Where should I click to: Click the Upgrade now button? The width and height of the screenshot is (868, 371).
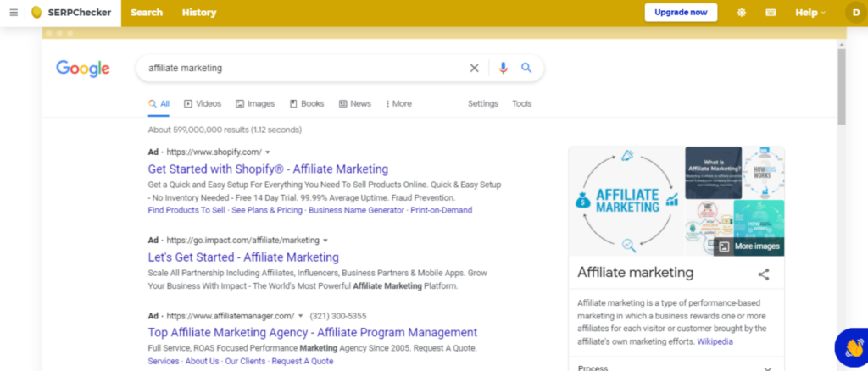point(681,12)
